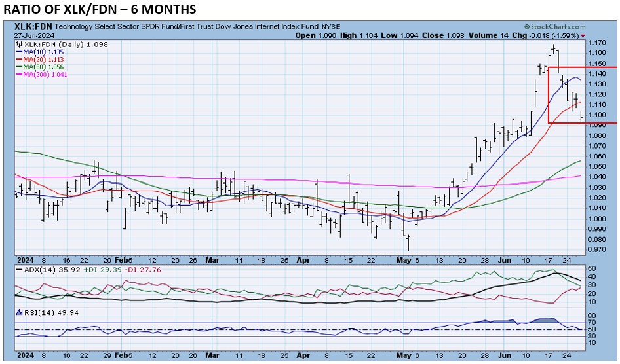Click the small icon before RSI(14)
This screenshot has width=620, height=364.
click(20, 313)
